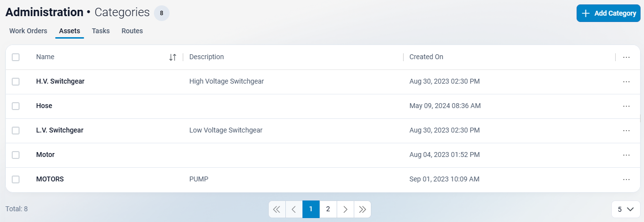Click the High Voltage Switchgear description

226,81
